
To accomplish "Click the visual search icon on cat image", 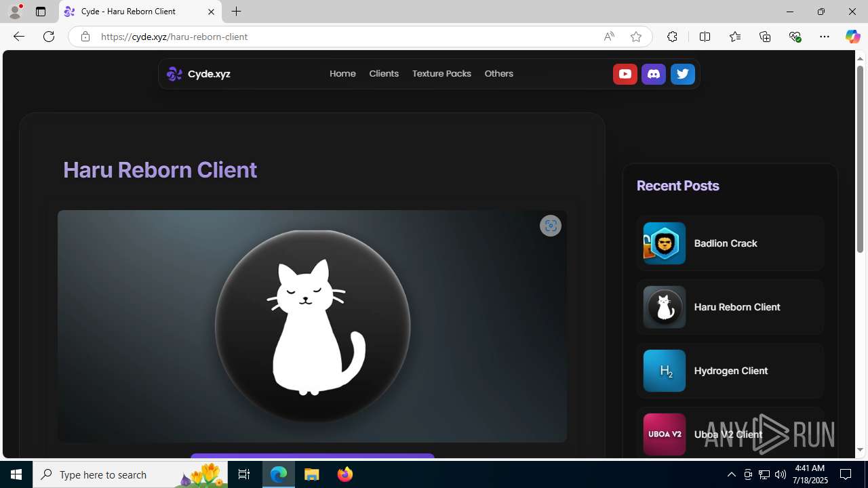I will click(x=551, y=226).
